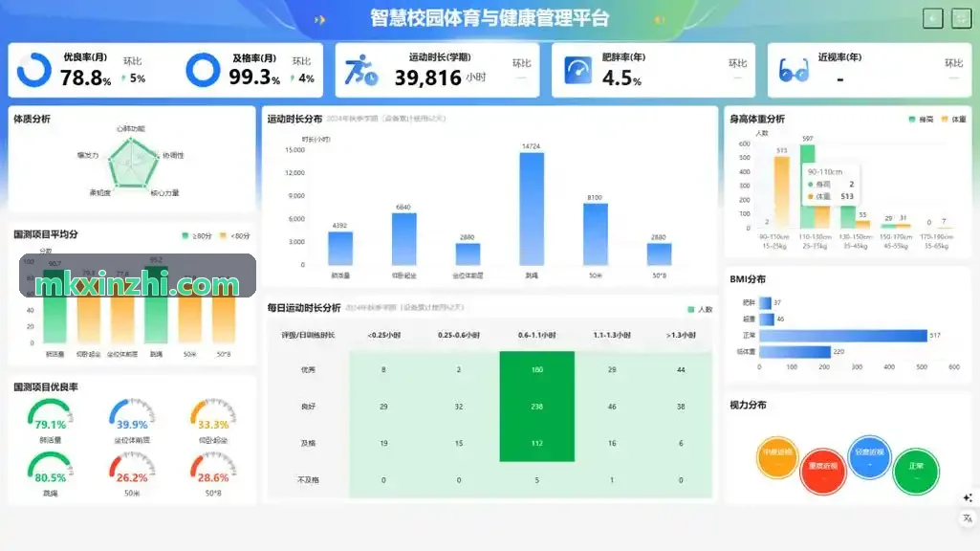Click the orange 513 bar in 身高体重分析
Viewport: 980px width, 551px height.
coord(781,192)
